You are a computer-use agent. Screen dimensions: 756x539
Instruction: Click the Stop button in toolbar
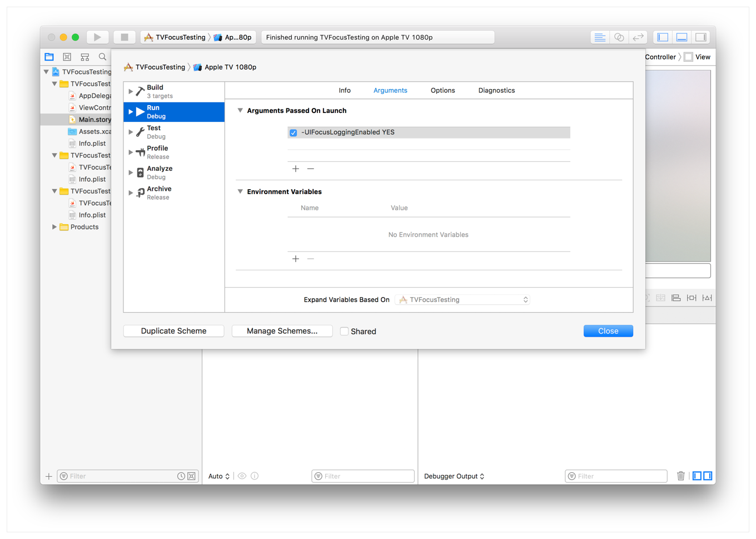124,37
